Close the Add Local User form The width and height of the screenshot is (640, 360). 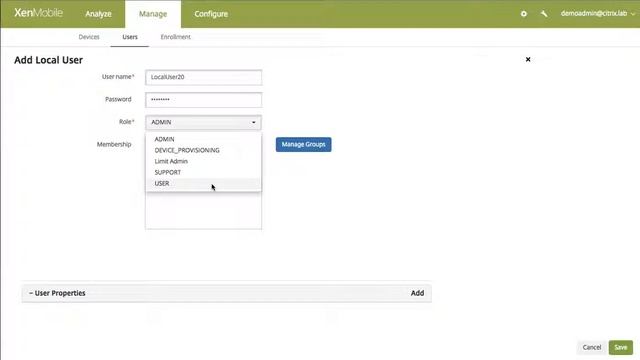[x=528, y=60]
